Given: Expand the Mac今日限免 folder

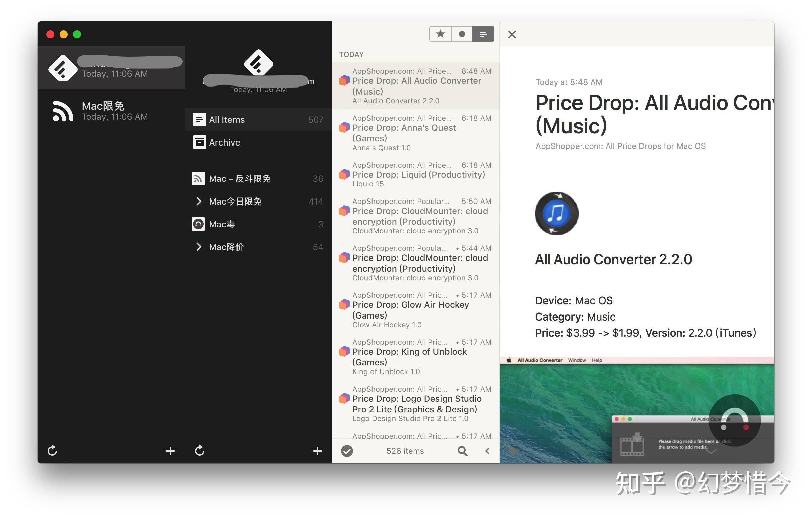Looking at the screenshot, I should coord(199,202).
